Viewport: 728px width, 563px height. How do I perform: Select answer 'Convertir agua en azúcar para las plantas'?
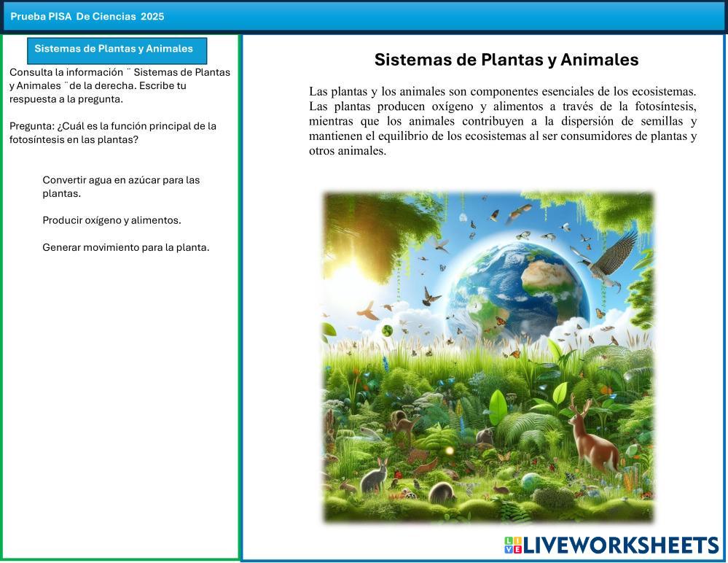point(121,187)
